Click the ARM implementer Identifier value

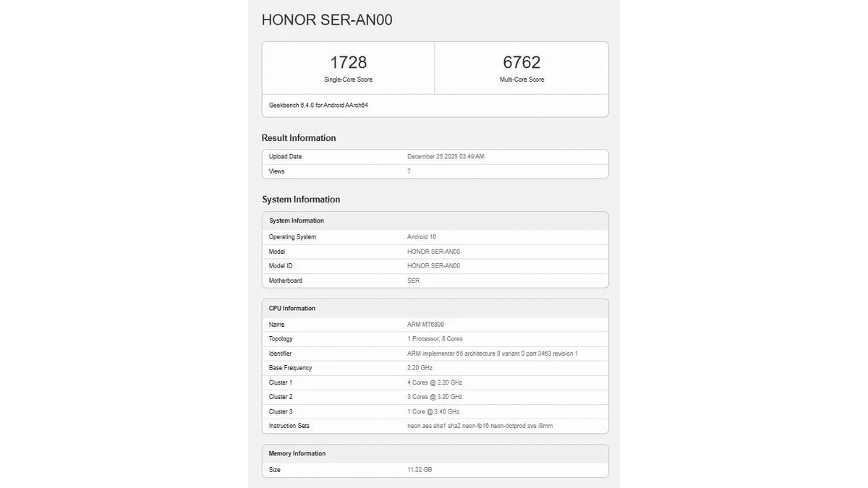pyautogui.click(x=492, y=354)
